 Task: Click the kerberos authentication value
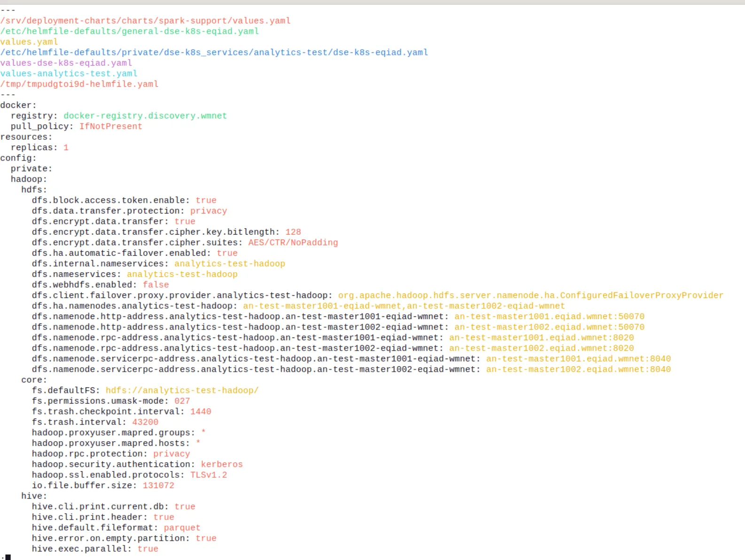tap(222, 464)
